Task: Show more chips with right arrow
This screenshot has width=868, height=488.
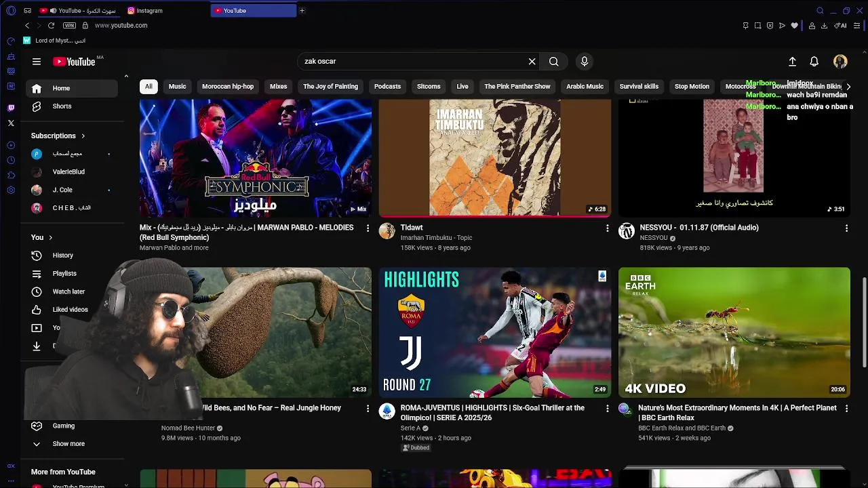Action: 848,87
